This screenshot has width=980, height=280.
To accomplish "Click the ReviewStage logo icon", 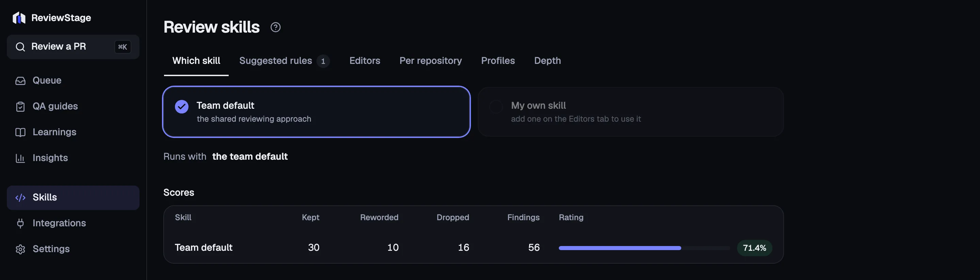I will click(x=19, y=18).
